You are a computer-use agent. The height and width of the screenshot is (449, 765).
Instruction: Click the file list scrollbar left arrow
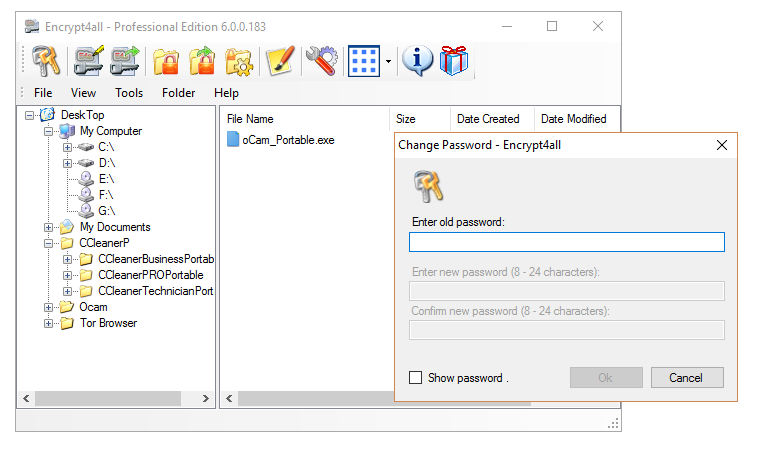pos(229,398)
